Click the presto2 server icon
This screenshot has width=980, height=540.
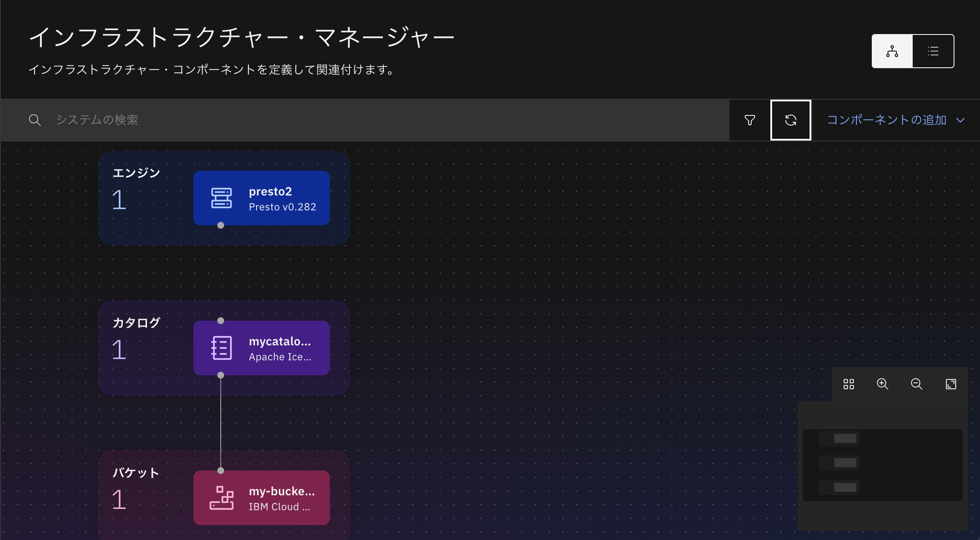pyautogui.click(x=222, y=198)
